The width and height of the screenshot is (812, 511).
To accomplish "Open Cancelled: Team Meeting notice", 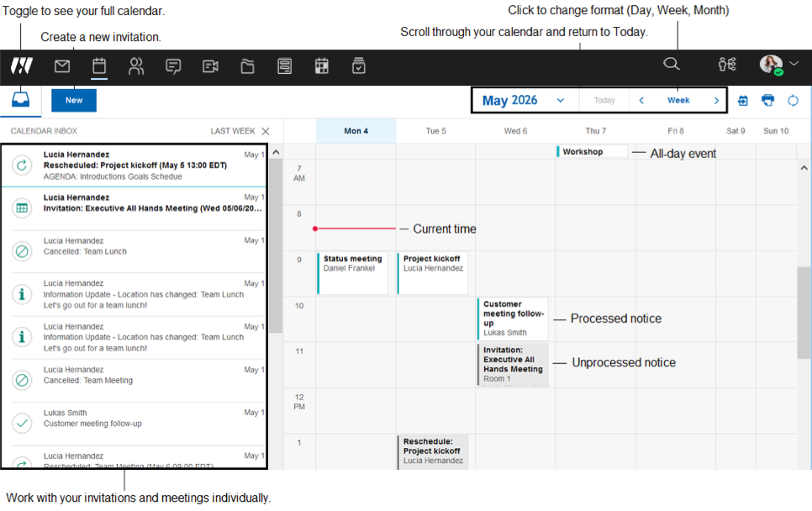I will pyautogui.click(x=134, y=380).
